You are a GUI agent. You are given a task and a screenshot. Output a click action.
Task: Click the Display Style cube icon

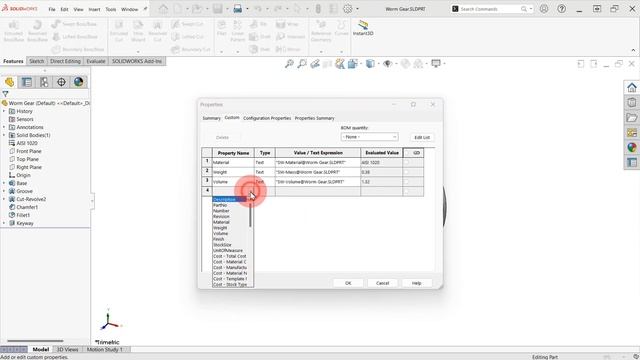point(370,64)
